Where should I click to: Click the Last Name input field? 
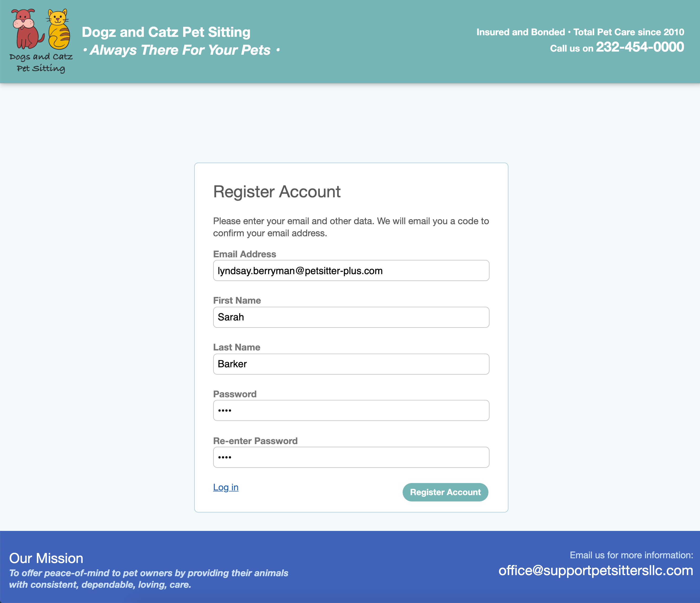351,364
